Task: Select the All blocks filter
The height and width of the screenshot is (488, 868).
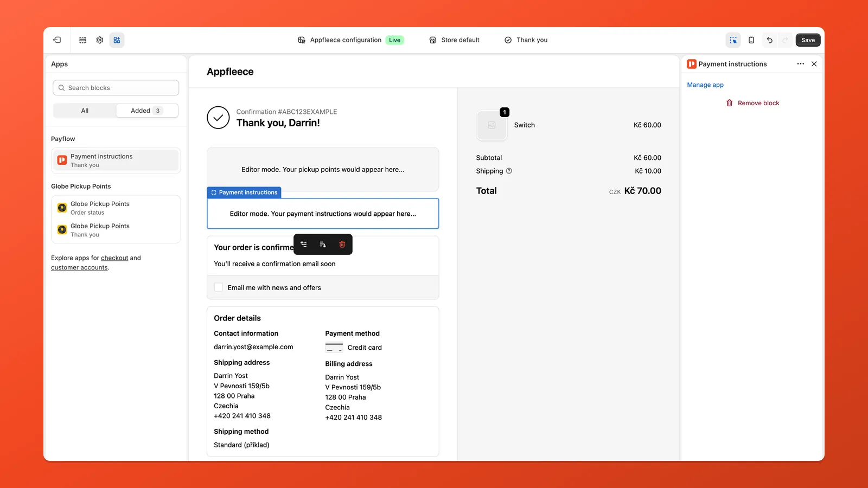Action: 85,110
